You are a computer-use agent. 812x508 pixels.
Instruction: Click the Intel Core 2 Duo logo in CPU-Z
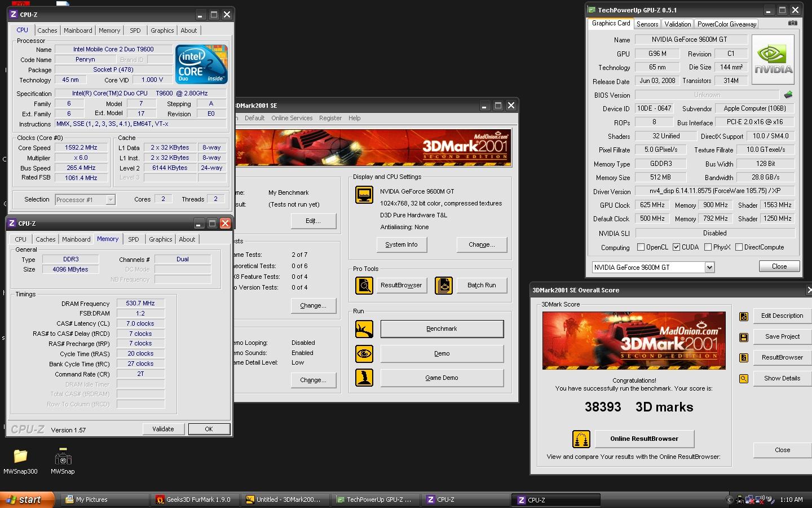tap(201, 64)
